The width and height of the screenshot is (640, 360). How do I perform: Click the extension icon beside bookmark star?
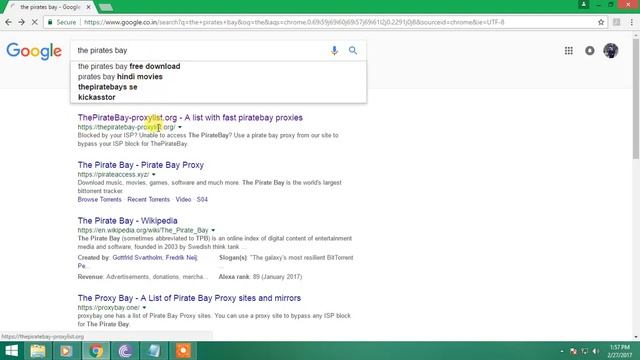pos(617,22)
